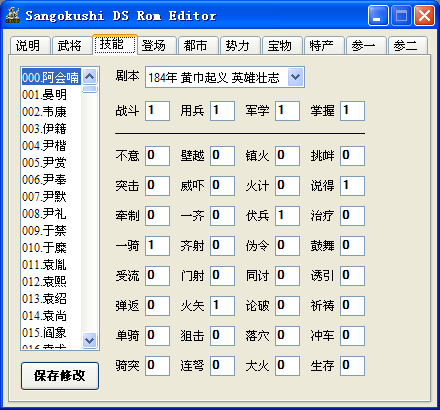Click the 受流 skill field
The image size is (440, 410).
pyautogui.click(x=157, y=276)
